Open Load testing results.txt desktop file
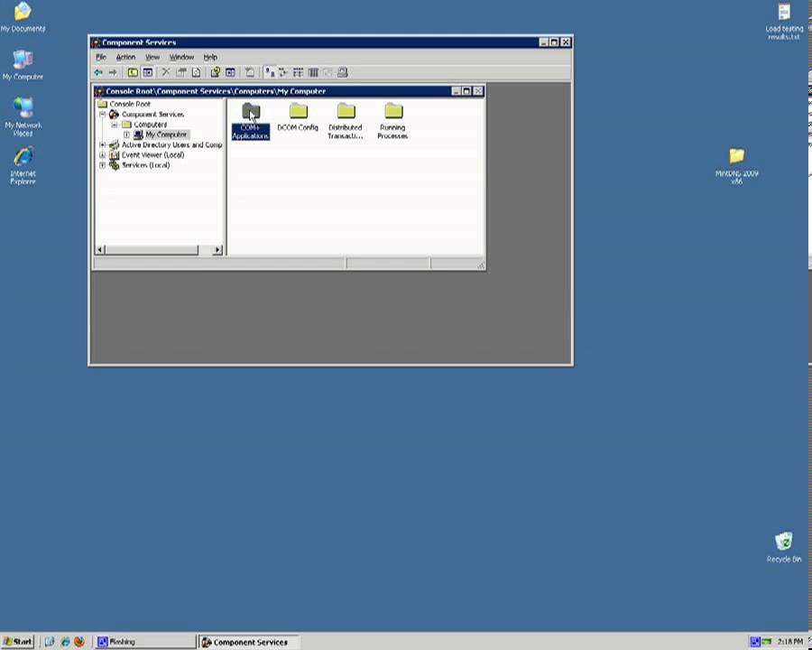 coord(784,22)
